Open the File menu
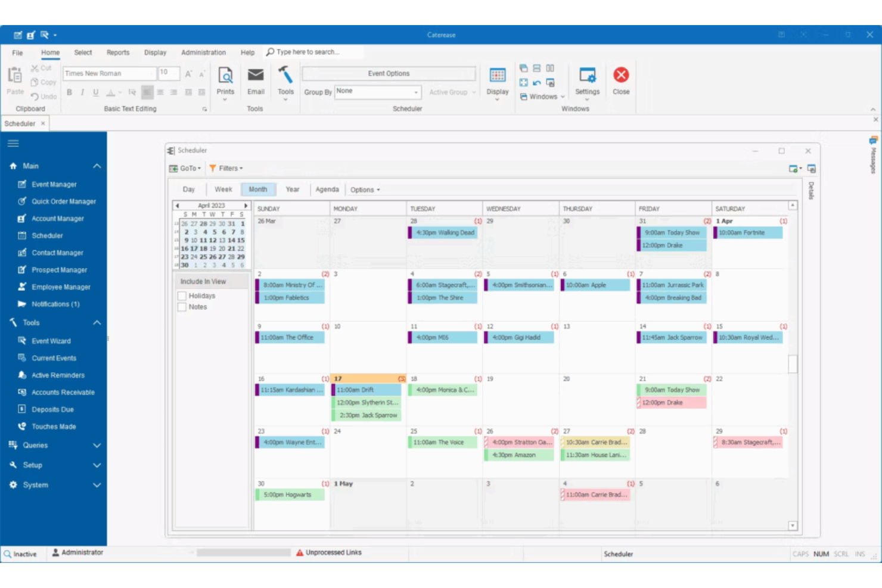This screenshot has height=588, width=882. point(17,52)
